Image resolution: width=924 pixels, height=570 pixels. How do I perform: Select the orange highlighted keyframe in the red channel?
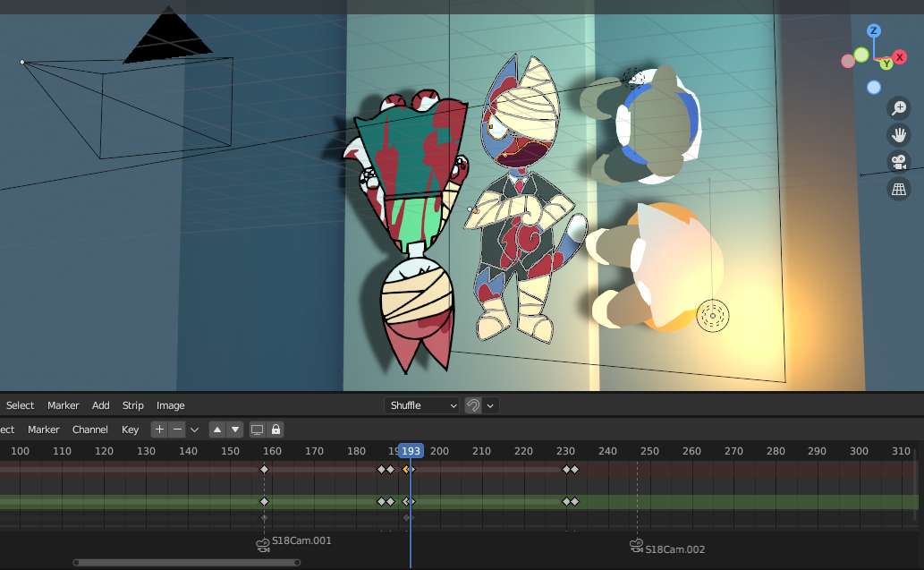click(405, 469)
